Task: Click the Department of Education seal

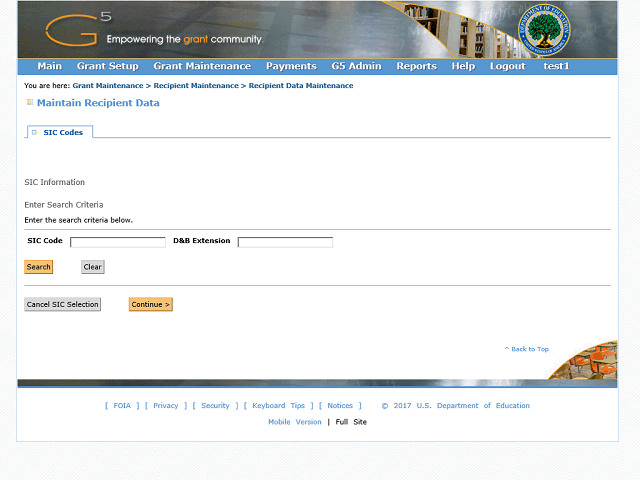Action: (x=544, y=31)
